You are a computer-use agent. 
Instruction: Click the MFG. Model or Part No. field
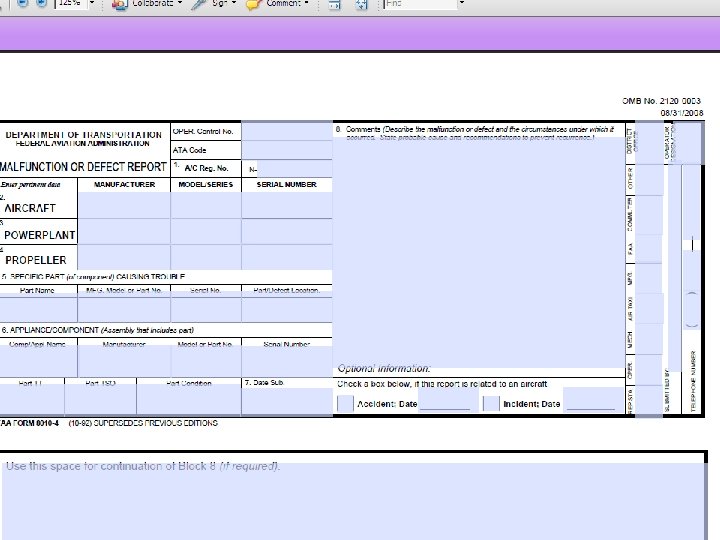click(x=124, y=307)
